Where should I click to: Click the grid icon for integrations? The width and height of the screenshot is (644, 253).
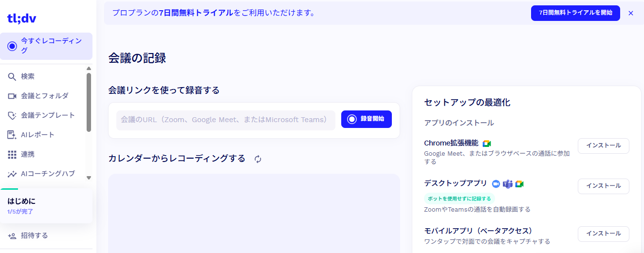(x=12, y=155)
